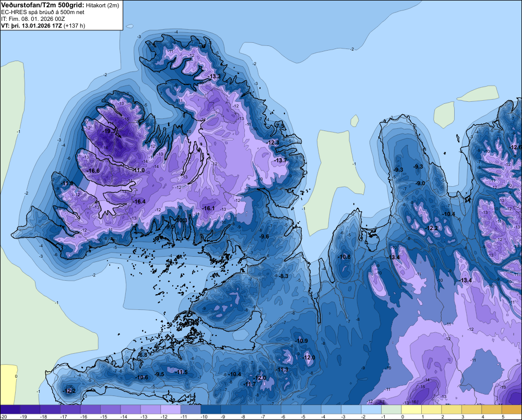Click the -16.4 temperature reading
Screen dimensions: 522x420
point(139,202)
